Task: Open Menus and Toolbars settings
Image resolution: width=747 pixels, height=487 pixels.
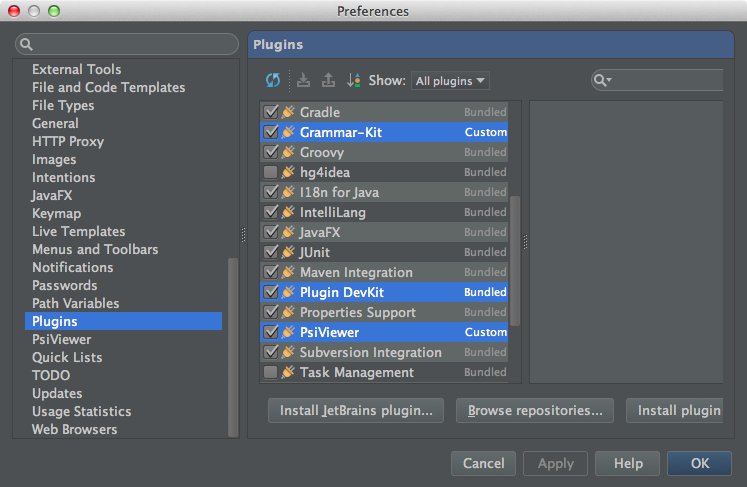Action: [x=95, y=250]
